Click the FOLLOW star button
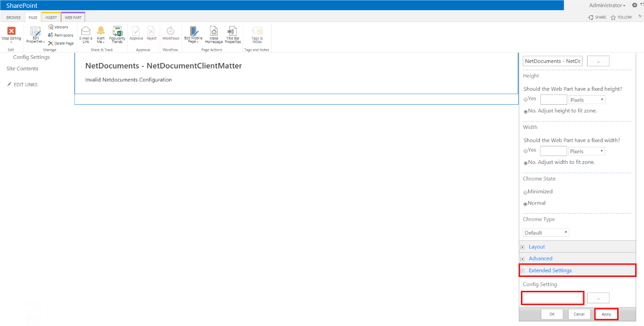Image resolution: width=644 pixels, height=326 pixels. (x=621, y=17)
